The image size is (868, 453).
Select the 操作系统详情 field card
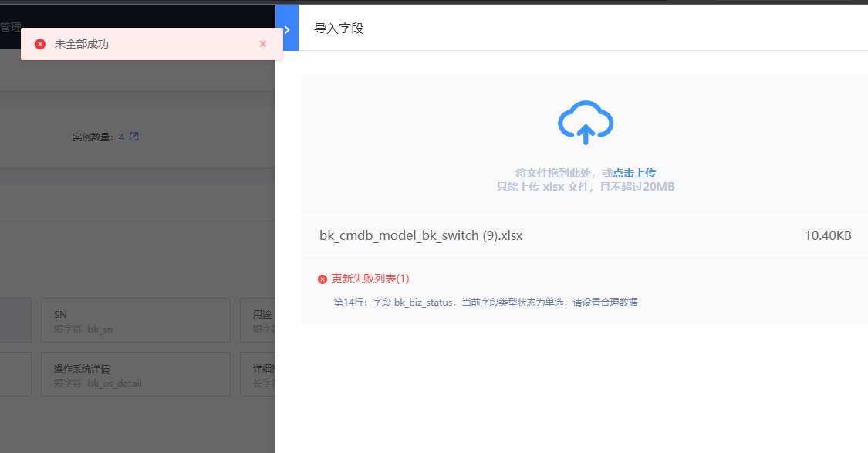(135, 374)
